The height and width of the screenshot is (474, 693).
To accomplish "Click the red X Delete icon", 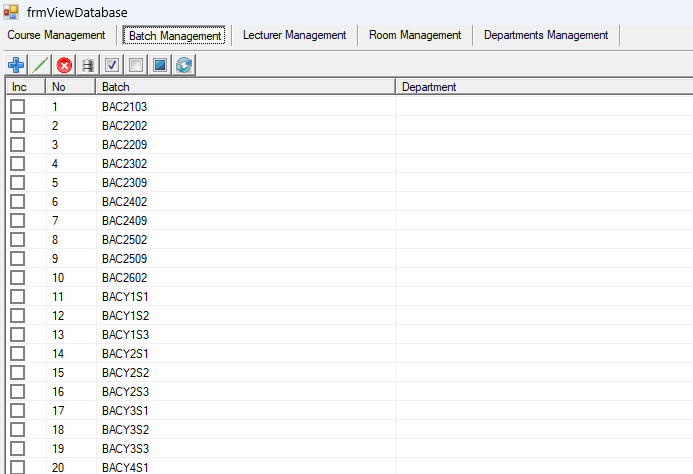I will click(64, 65).
